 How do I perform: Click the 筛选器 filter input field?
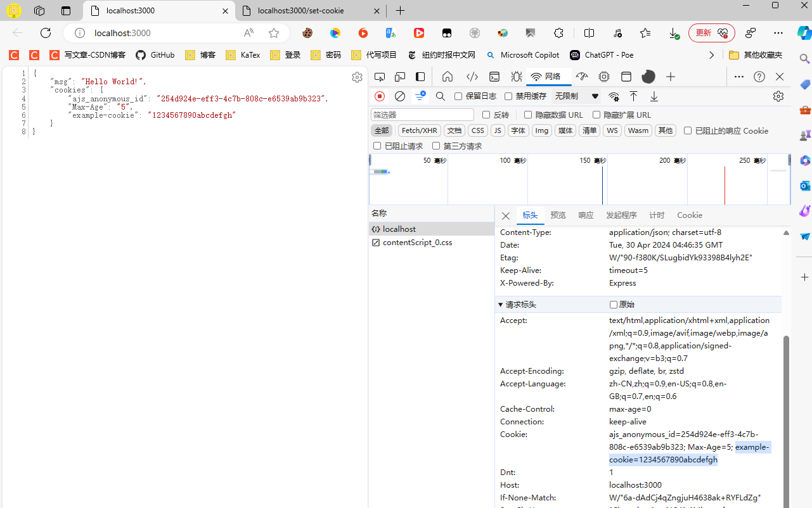point(422,115)
